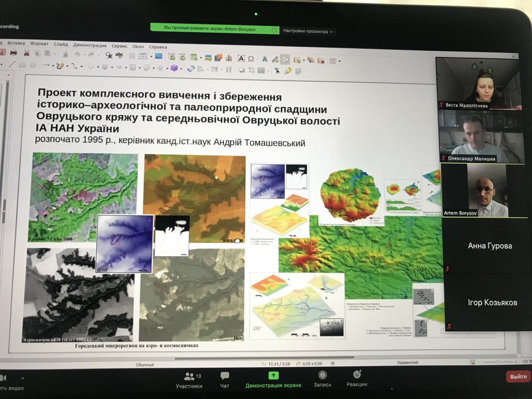Click the Print icon in Impress toolbar

pyautogui.click(x=14, y=52)
